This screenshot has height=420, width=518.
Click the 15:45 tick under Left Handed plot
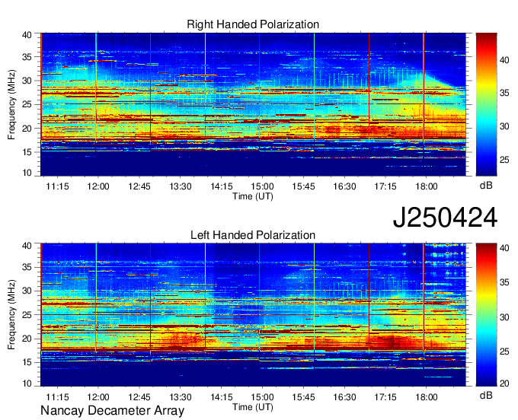pos(303,397)
